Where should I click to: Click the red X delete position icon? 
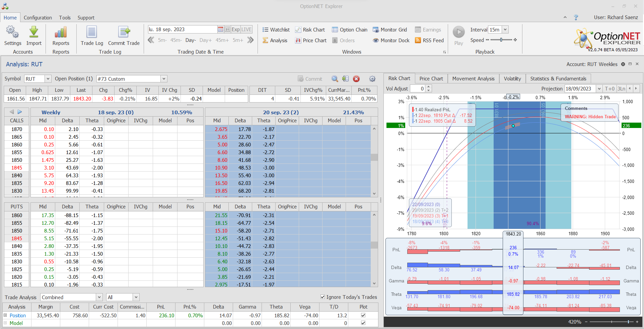[356, 79]
